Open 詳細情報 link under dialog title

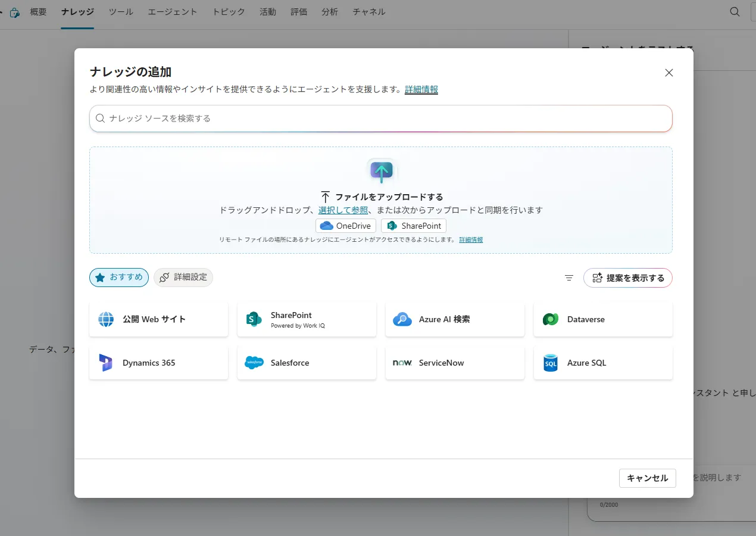coord(421,89)
